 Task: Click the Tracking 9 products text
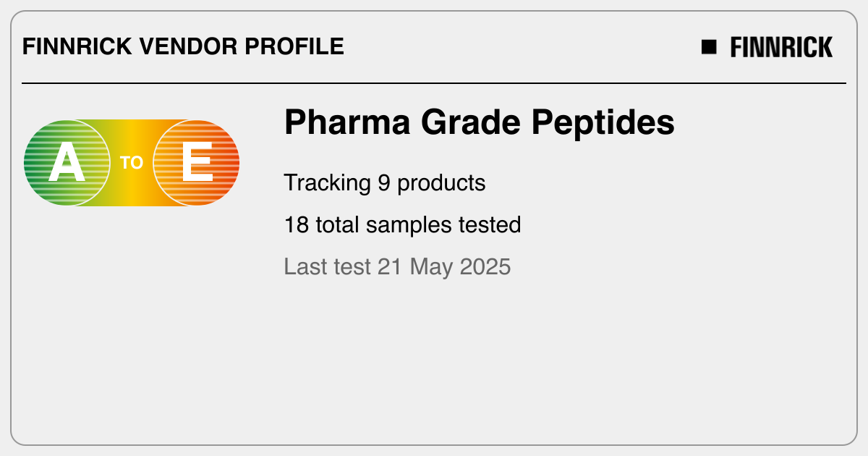(384, 183)
